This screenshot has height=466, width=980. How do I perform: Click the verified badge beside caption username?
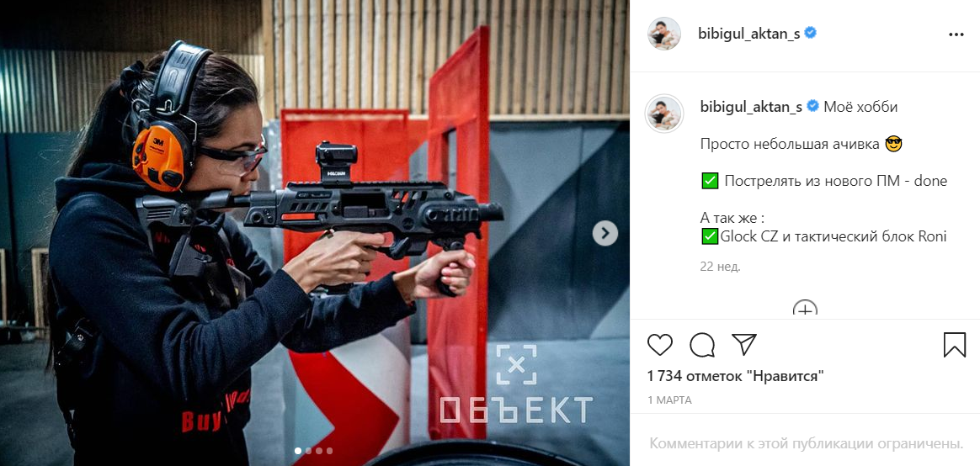pyautogui.click(x=812, y=106)
